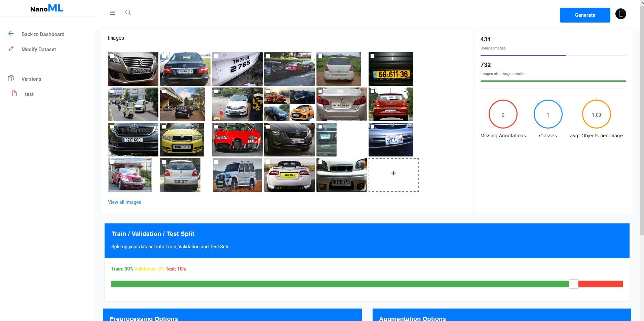Click the avg. Objects per Image circle
Screen dimensions: 644x321
click(x=596, y=115)
